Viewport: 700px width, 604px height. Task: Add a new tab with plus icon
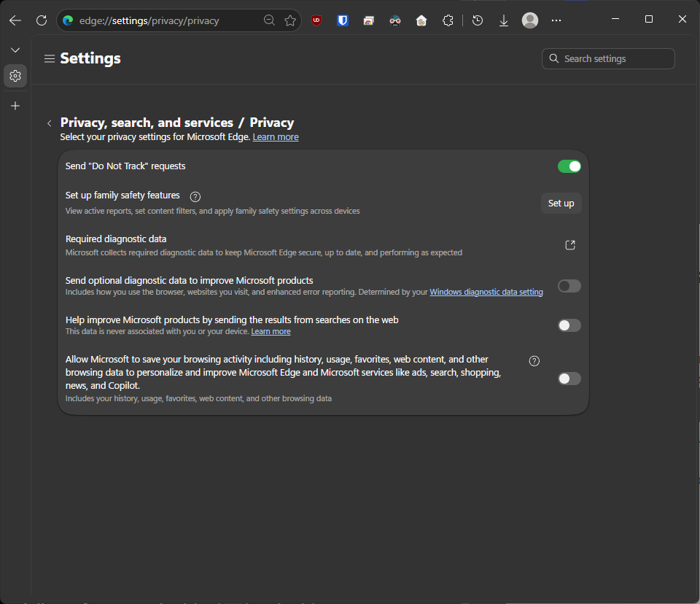(15, 106)
